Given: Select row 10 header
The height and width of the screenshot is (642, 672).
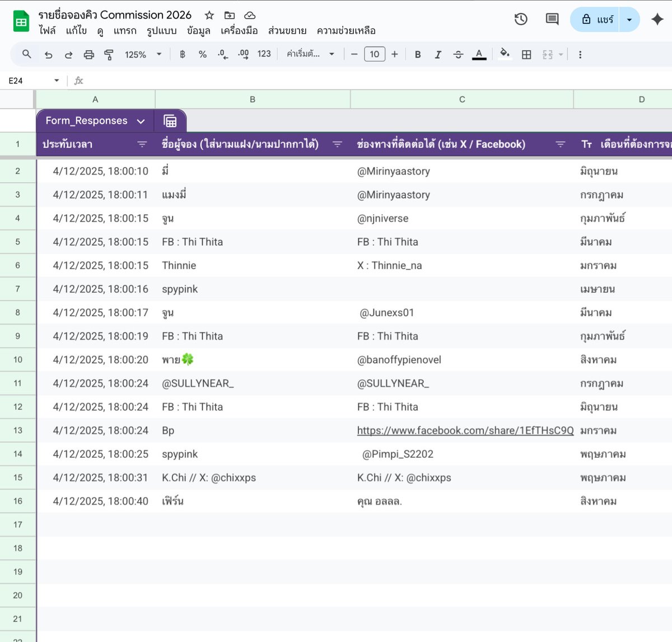Looking at the screenshot, I should coord(18,360).
